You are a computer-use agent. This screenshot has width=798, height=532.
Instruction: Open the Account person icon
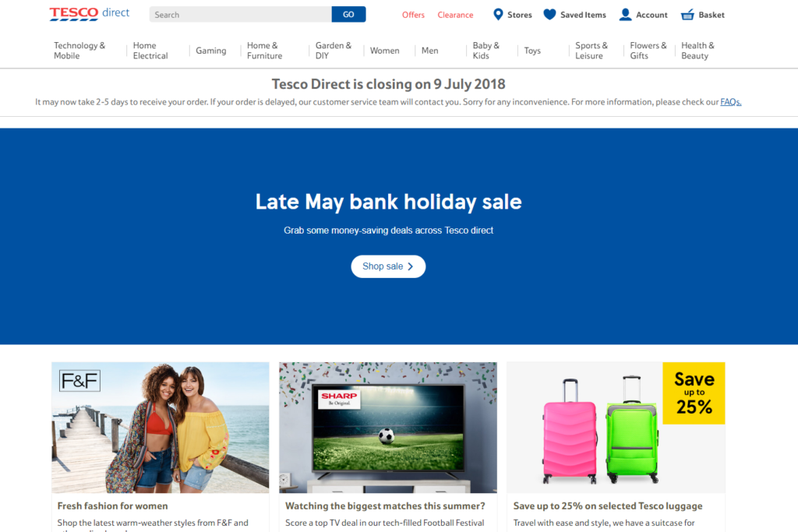tap(625, 14)
